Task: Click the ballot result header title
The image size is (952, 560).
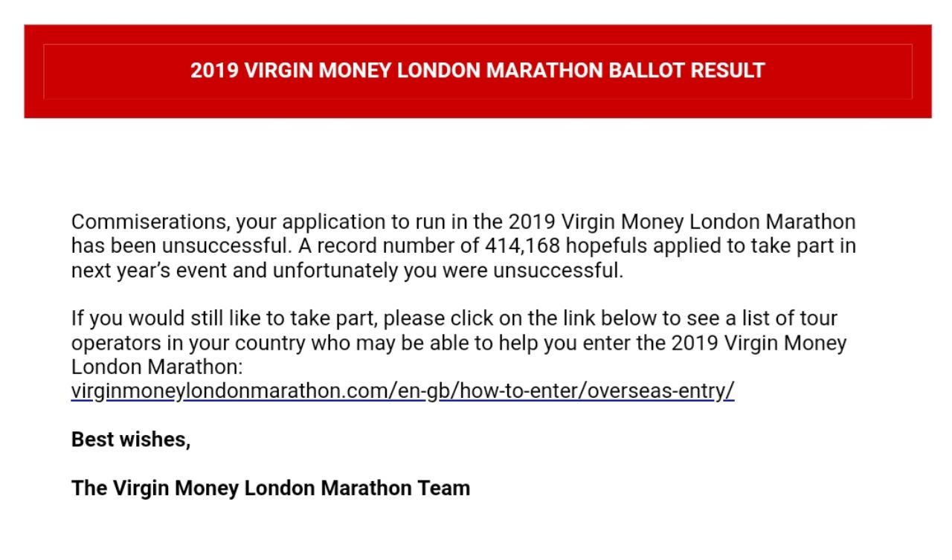Action: [477, 71]
